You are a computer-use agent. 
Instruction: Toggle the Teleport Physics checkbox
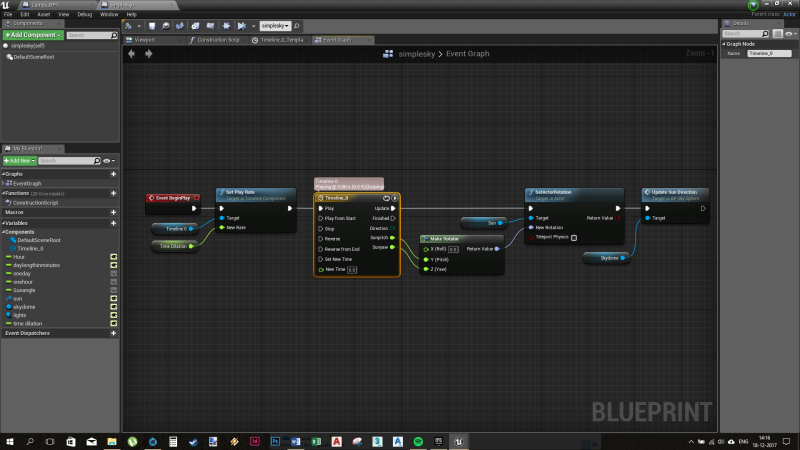pyautogui.click(x=574, y=238)
